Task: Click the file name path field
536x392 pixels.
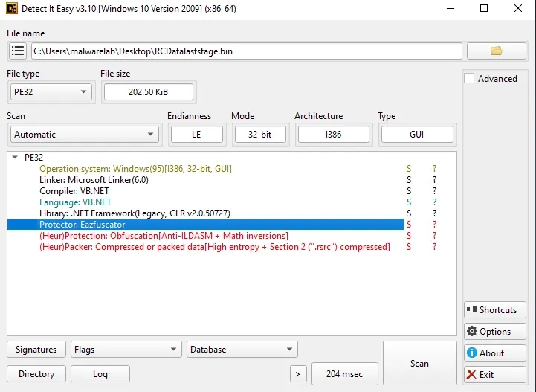Action: pyautogui.click(x=245, y=51)
